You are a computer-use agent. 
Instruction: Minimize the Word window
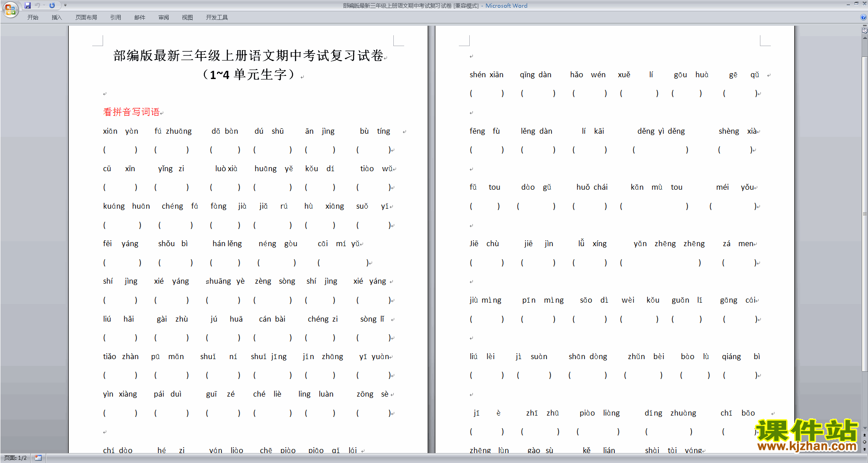click(x=848, y=4)
